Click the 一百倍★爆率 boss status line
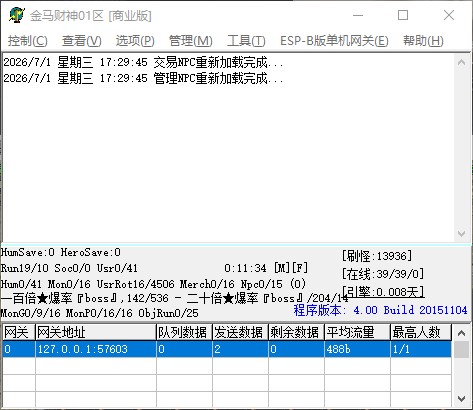The image size is (473, 410). (175, 298)
